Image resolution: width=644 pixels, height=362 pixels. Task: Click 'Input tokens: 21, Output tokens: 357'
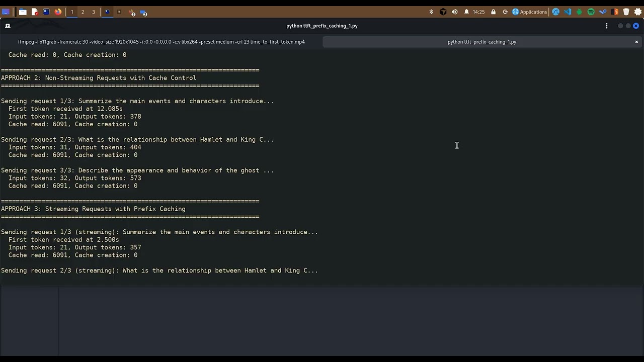75,247
